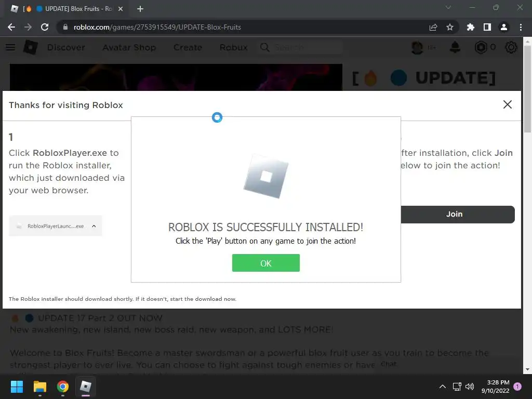Open Roblox settings gear

[x=511, y=47]
